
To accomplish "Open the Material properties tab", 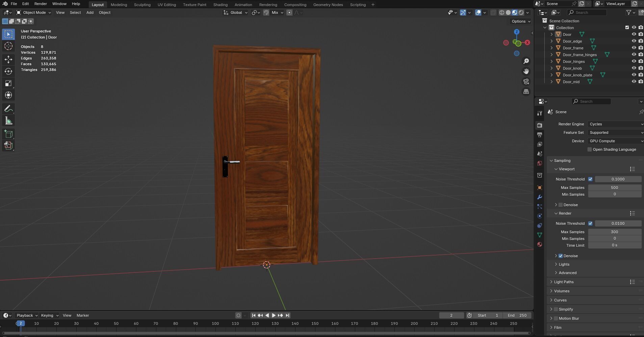I will (540, 244).
